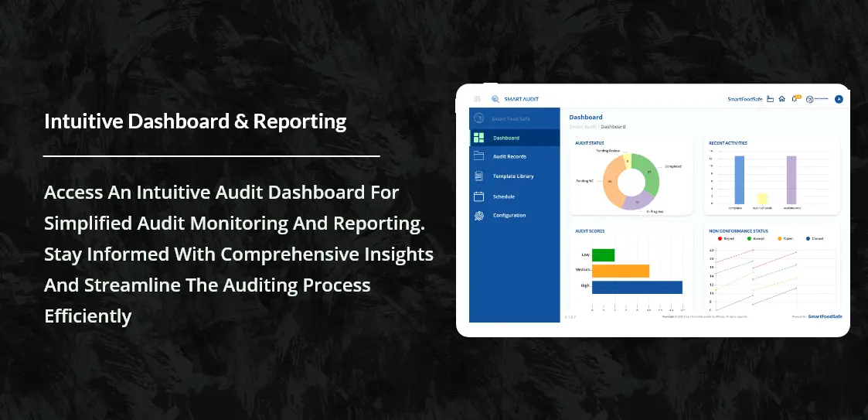Click the Audit Records folder icon
Screen dimensions: 868x420
pos(479,156)
